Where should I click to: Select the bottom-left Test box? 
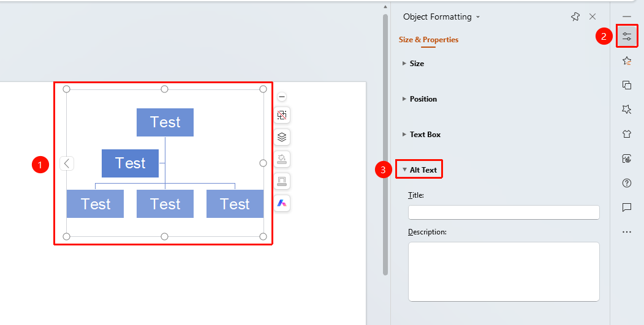point(96,204)
